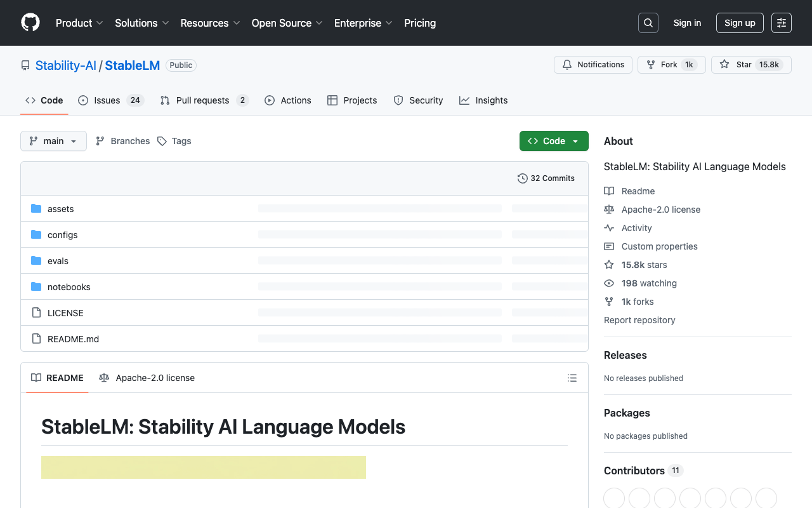The image size is (812, 508).
Task: View the 15.8k stars link
Action: [x=636, y=265]
